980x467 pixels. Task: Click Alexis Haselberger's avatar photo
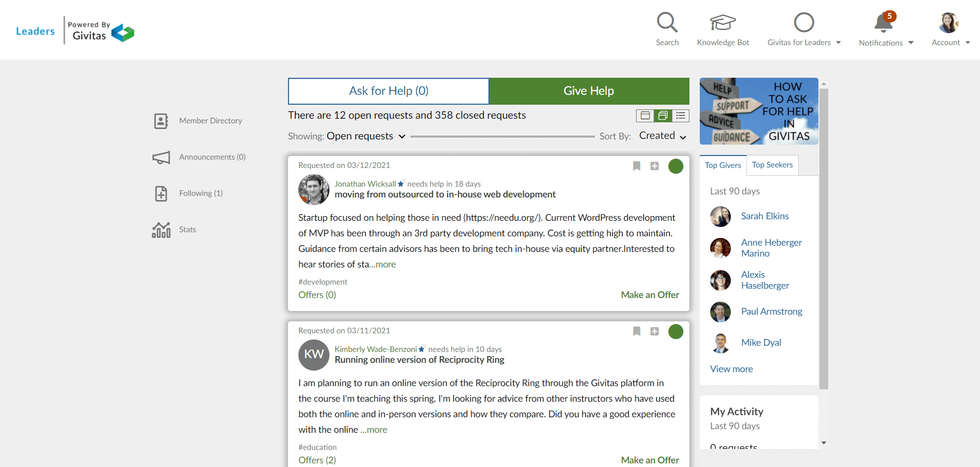coord(720,280)
